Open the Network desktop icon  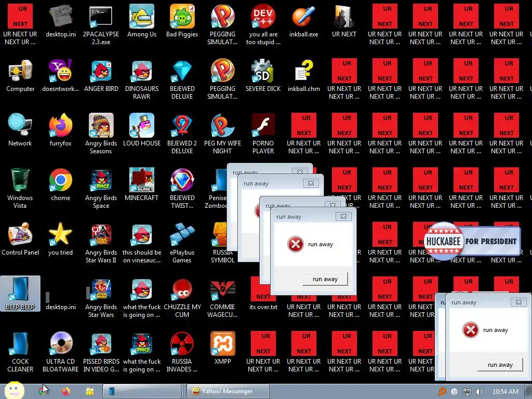20,130
